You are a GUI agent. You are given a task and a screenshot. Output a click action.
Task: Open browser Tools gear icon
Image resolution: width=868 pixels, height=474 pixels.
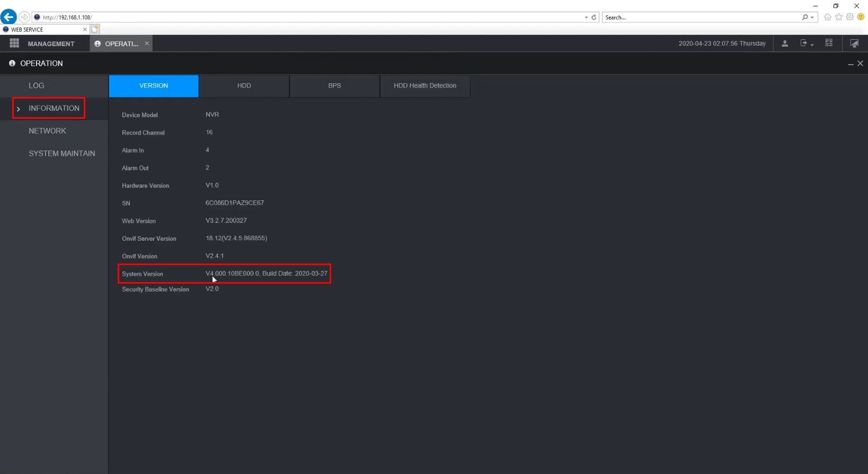(x=850, y=17)
